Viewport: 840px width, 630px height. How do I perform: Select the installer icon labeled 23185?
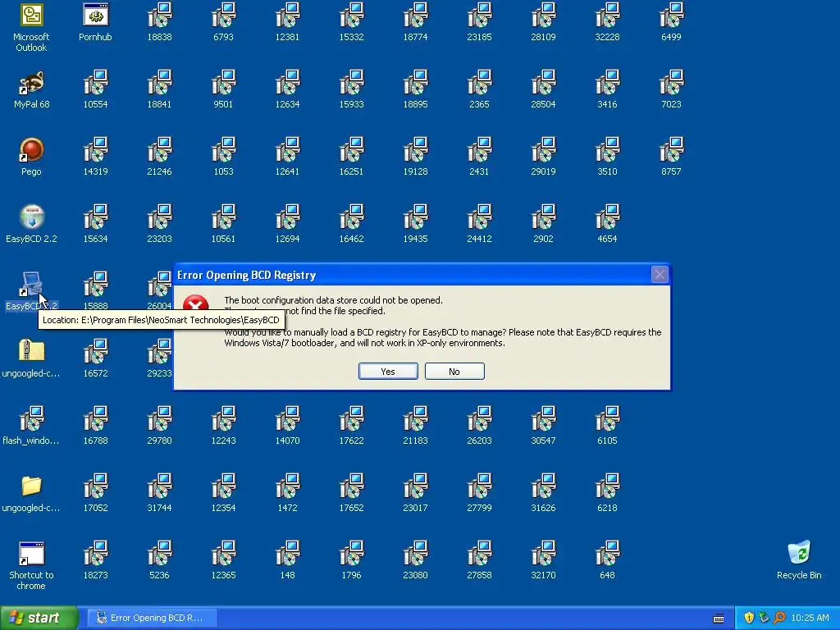click(479, 15)
